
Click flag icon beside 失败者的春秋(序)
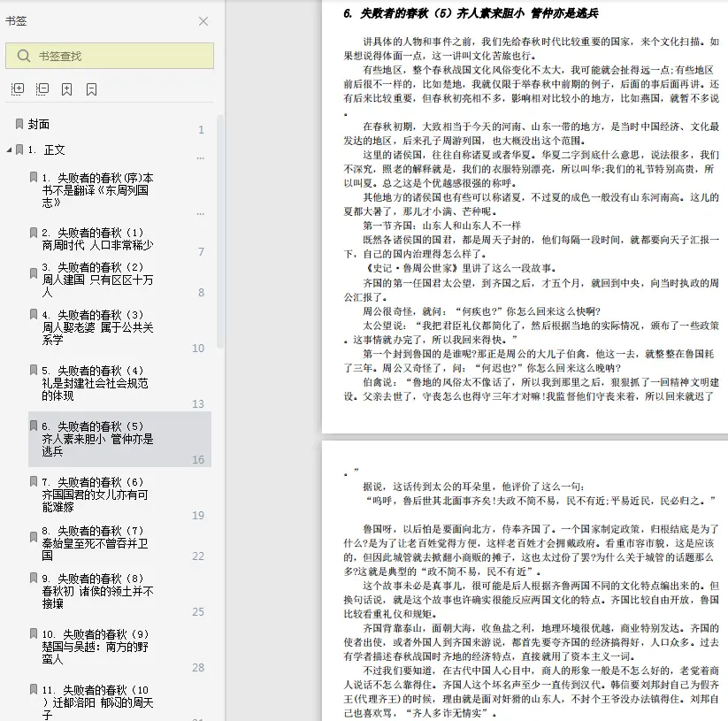point(34,177)
